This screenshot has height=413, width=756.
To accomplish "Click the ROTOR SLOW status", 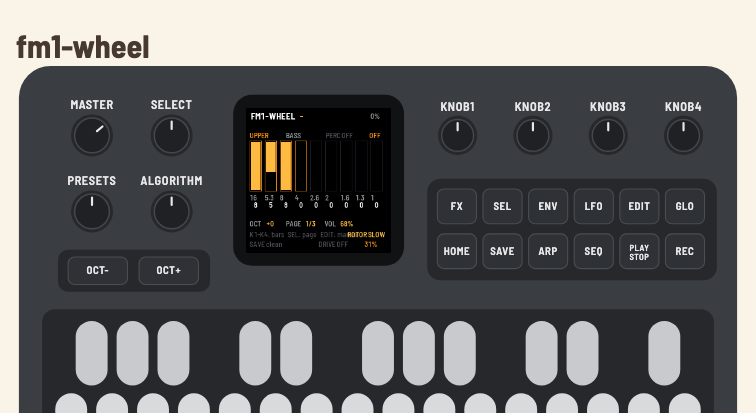I will click(366, 235).
